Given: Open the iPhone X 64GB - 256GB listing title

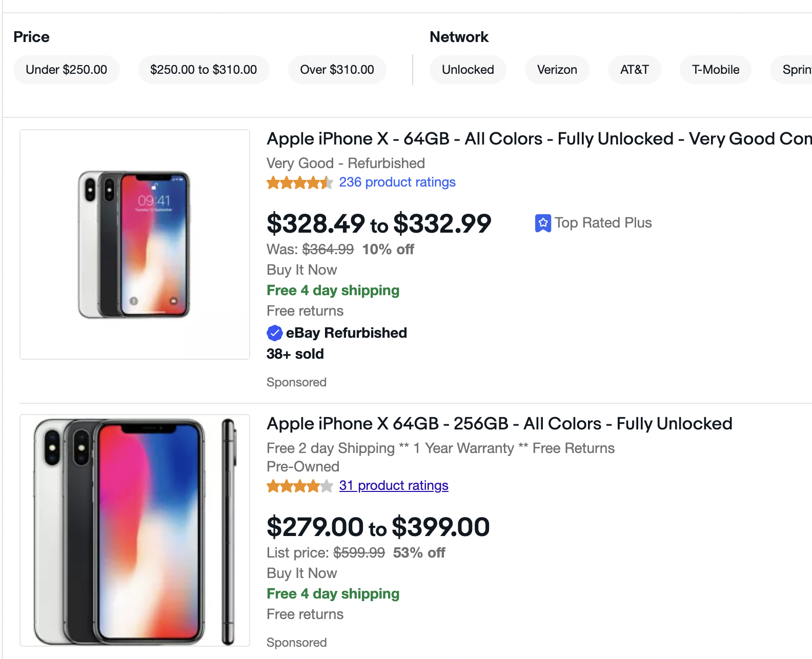Looking at the screenshot, I should 499,424.
